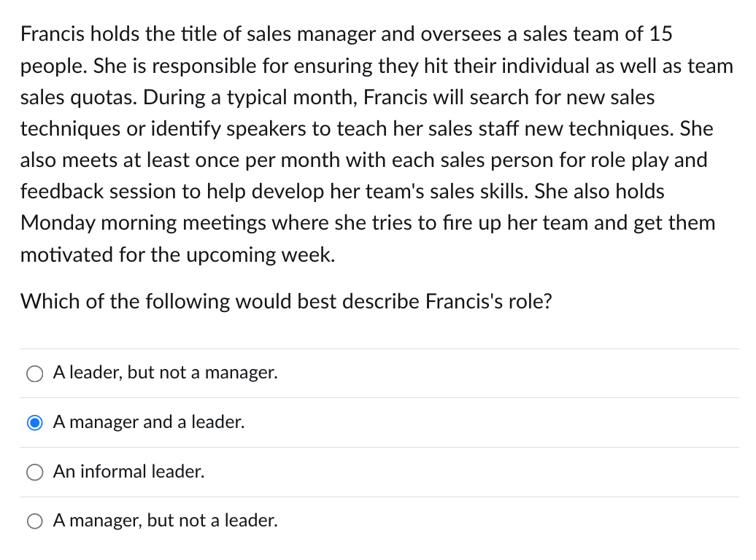Viewport: 756px width, 560px height.
Task: Click the "A leader, but not a manager." answer label
Action: 165,373
